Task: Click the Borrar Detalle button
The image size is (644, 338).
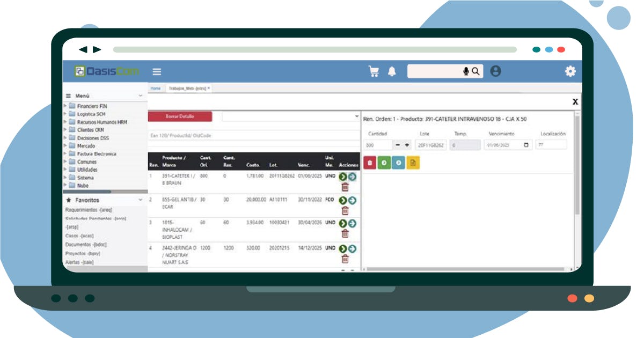Action: (x=180, y=116)
